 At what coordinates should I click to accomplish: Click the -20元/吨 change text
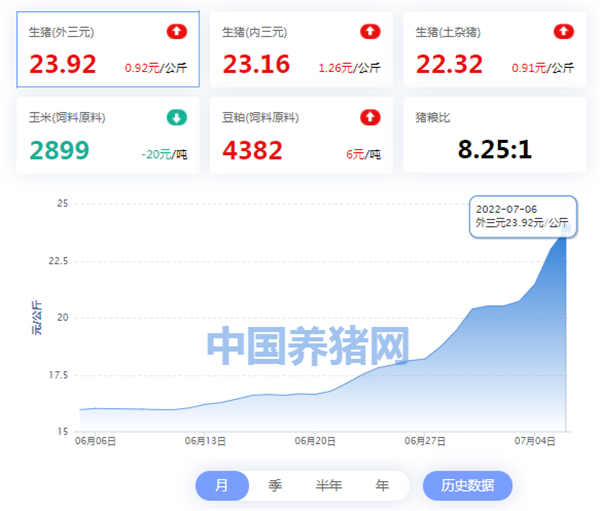click(164, 154)
